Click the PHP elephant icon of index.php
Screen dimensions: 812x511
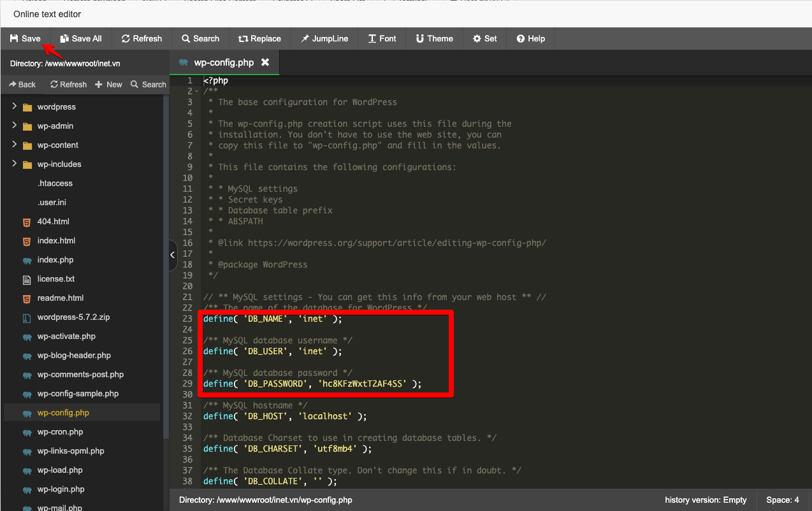pyautogui.click(x=27, y=260)
